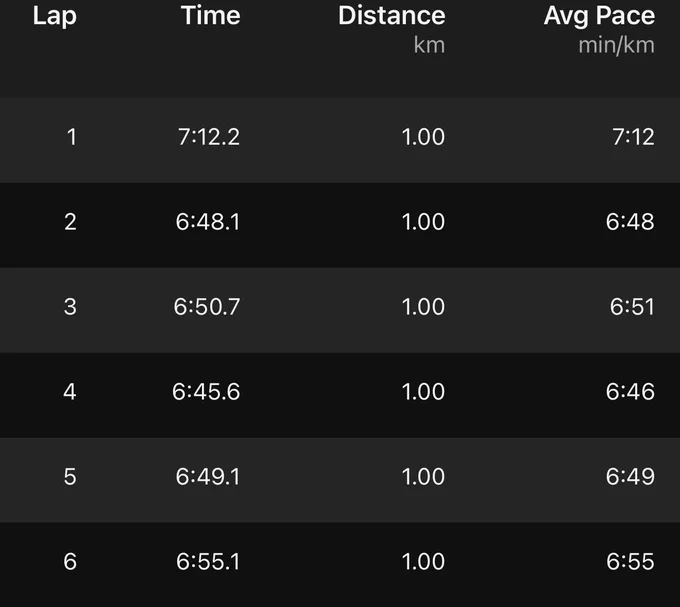Viewport: 680px width, 607px height.
Task: Select lap 6 distance 1.00
Action: tap(423, 562)
